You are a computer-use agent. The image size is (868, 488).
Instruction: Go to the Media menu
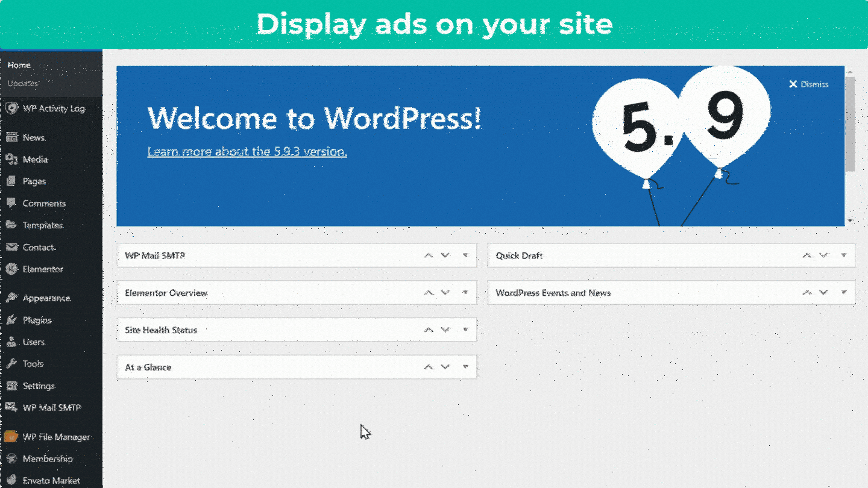[35, 159]
